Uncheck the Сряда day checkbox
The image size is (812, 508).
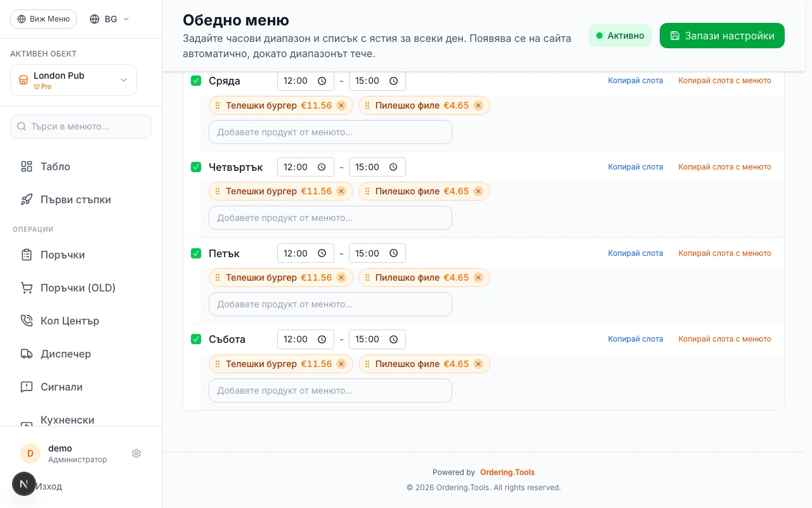coord(196,81)
